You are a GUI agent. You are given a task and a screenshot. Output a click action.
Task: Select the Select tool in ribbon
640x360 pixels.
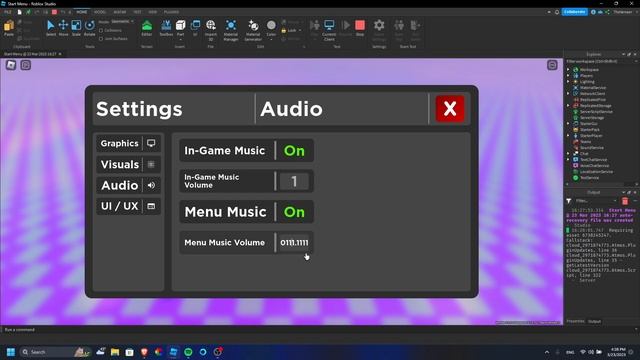point(51,29)
